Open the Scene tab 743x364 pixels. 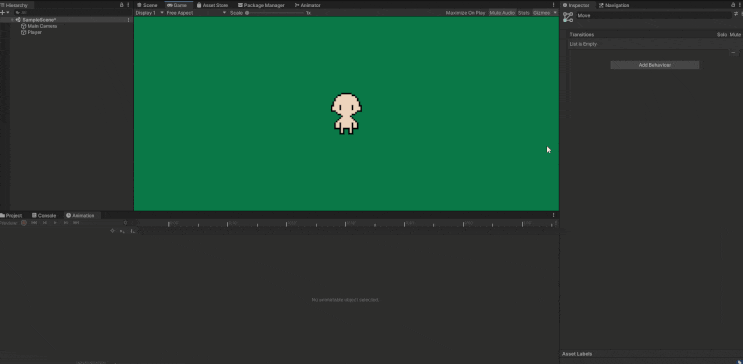pyautogui.click(x=147, y=5)
